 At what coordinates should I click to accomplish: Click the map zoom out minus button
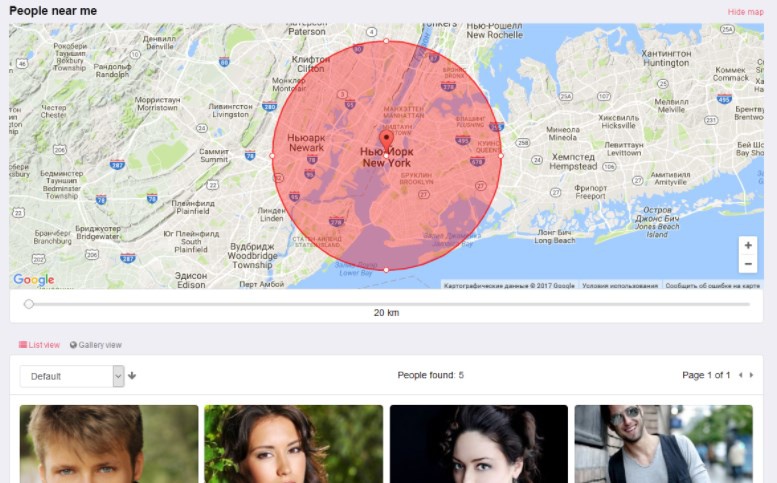[x=748, y=264]
